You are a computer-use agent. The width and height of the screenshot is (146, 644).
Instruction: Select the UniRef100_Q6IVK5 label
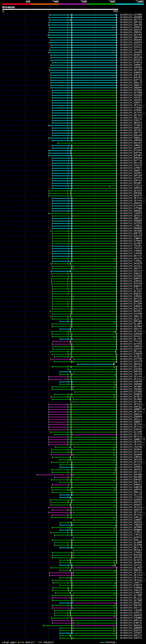[x=131, y=70]
